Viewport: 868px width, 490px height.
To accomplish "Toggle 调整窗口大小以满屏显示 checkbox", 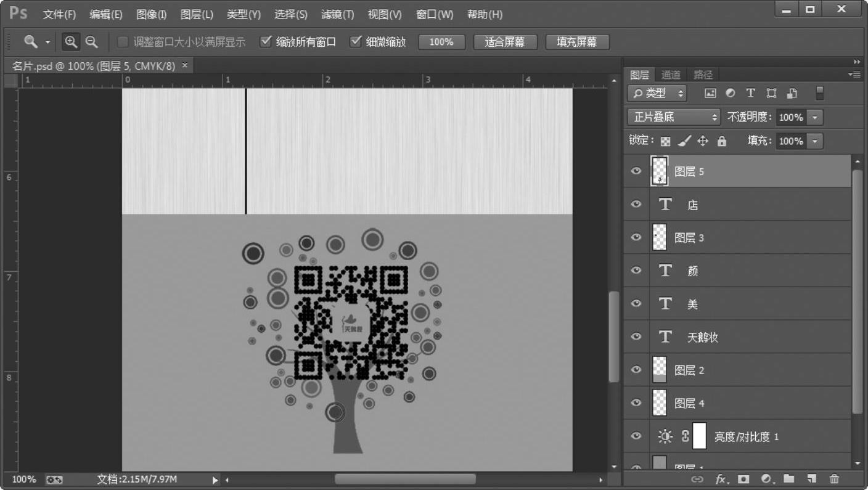I will [x=123, y=42].
